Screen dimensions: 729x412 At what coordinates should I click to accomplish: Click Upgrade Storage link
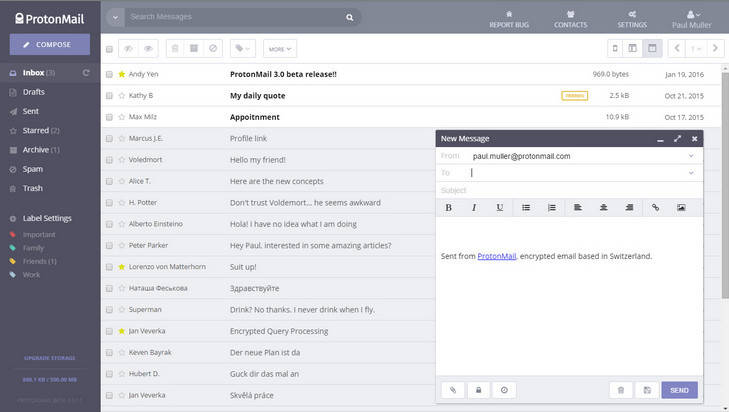50,358
